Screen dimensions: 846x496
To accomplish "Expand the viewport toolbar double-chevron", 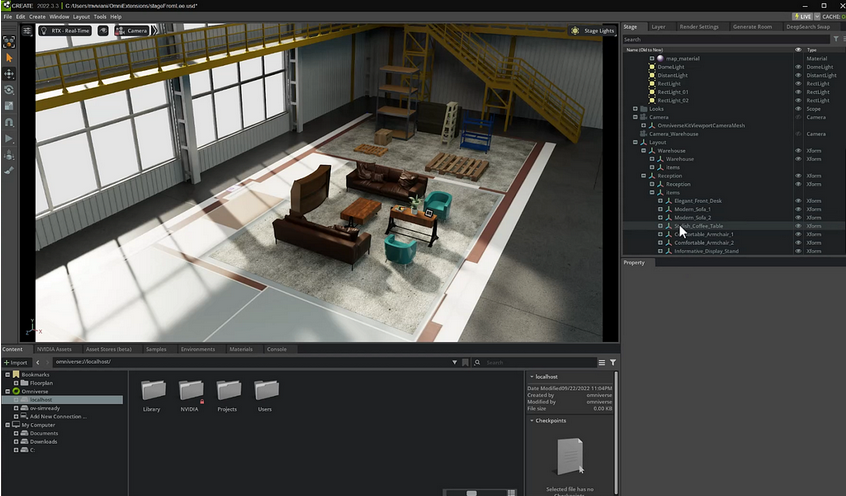I will (155, 31).
